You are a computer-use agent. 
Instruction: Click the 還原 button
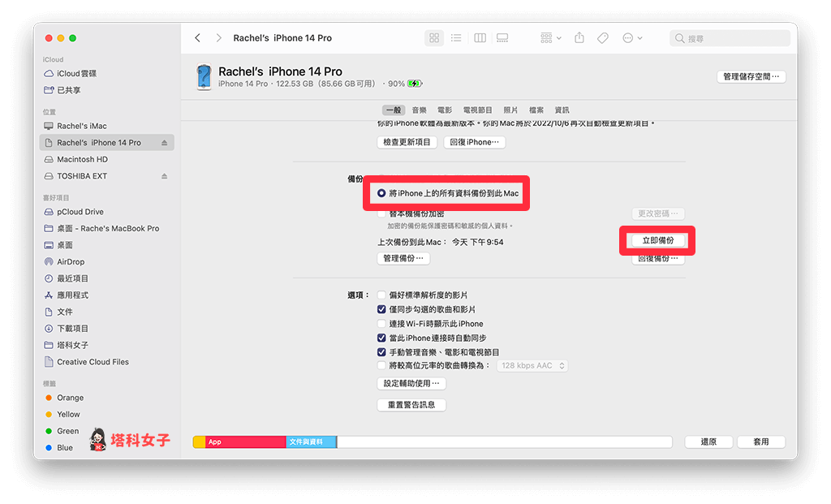[708, 442]
